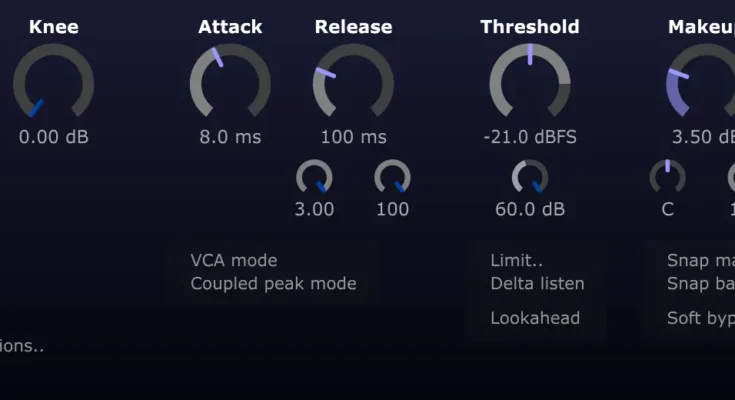
Task: Click the Soft bypass option
Action: coord(700,318)
